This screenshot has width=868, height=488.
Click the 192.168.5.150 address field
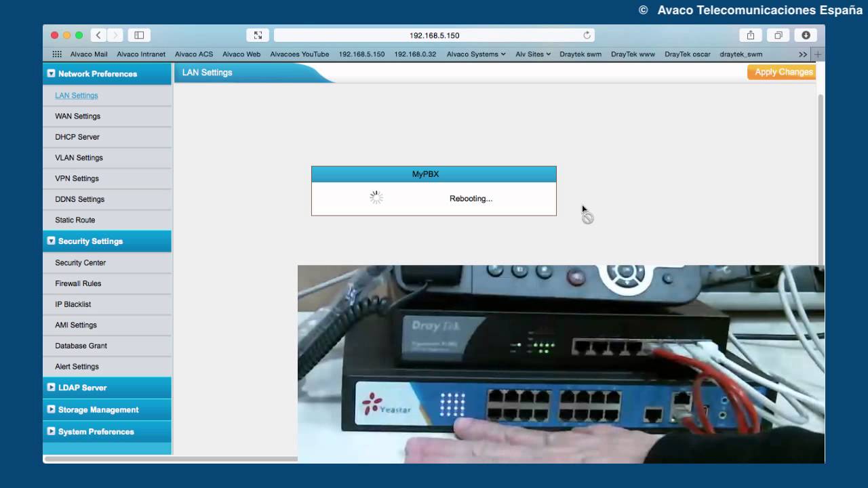pos(434,35)
